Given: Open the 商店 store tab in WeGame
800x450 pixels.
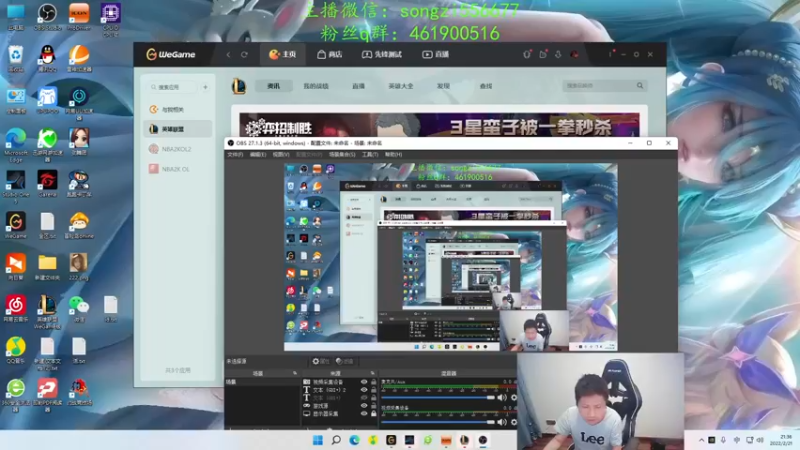Looking at the screenshot, I should pyautogui.click(x=329, y=54).
